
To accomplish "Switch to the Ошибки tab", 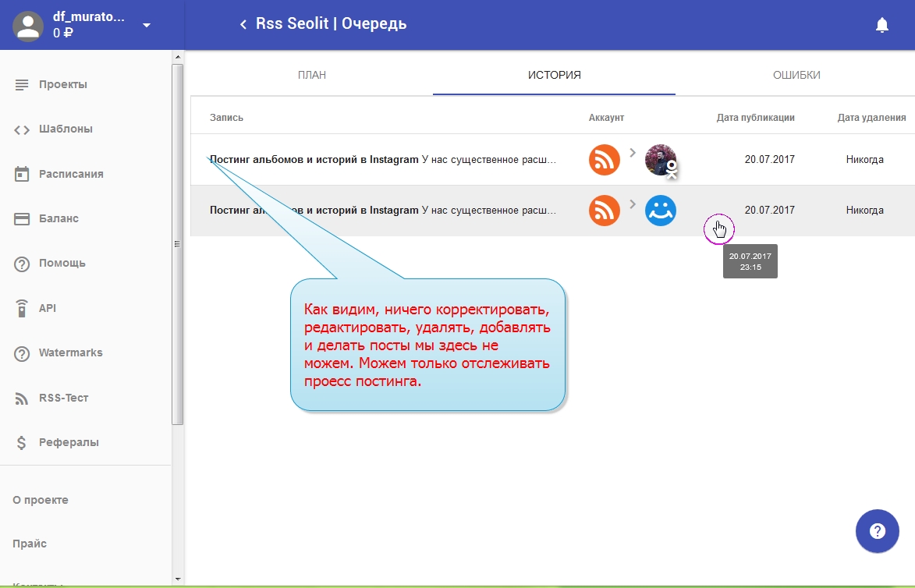I will tap(796, 75).
